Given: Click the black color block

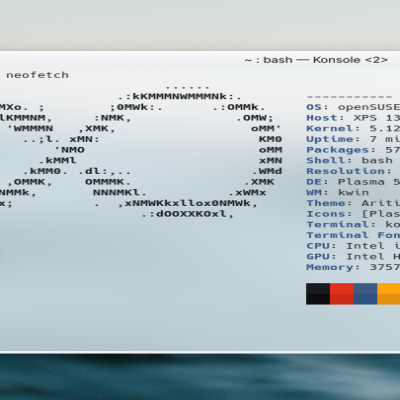Looking at the screenshot, I should (x=318, y=294).
